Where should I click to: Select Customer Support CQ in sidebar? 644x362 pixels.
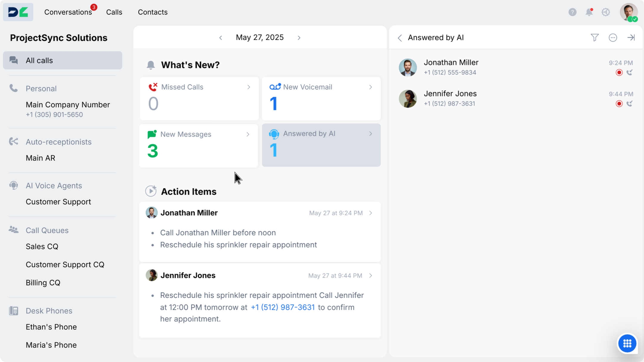click(x=65, y=265)
